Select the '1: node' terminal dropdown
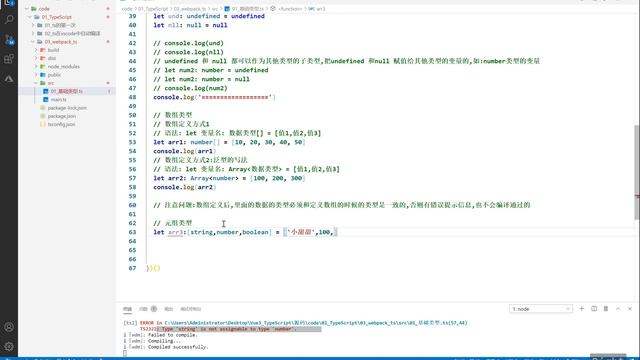Image resolution: width=640 pixels, height=360 pixels. pyautogui.click(x=541, y=309)
